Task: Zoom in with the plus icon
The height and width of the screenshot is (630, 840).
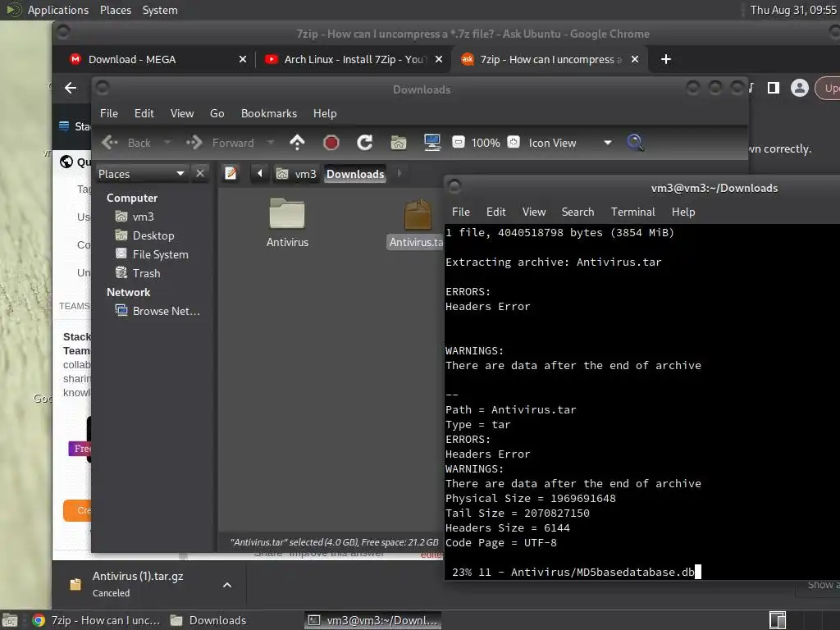Action: [x=514, y=142]
